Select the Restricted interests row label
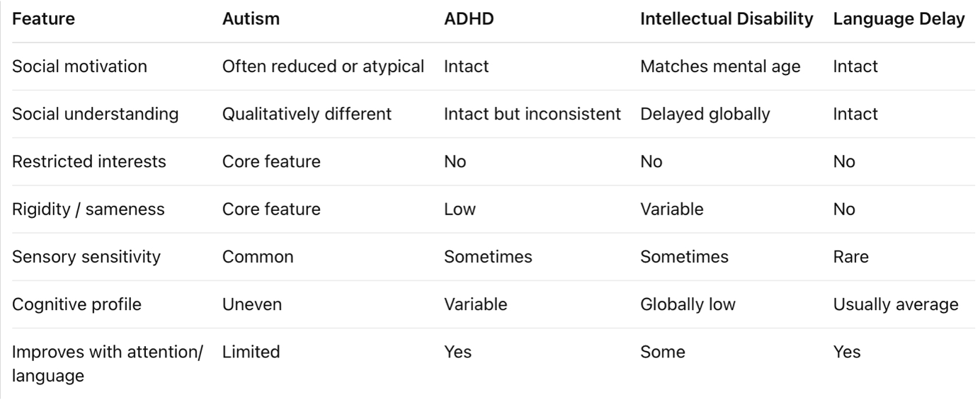The width and height of the screenshot is (980, 402). (89, 161)
